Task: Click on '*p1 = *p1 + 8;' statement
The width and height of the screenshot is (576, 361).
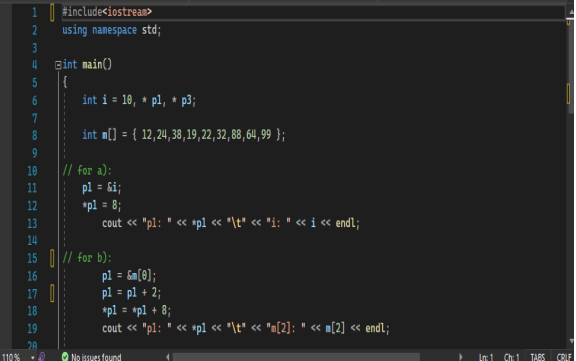Action: (x=137, y=310)
